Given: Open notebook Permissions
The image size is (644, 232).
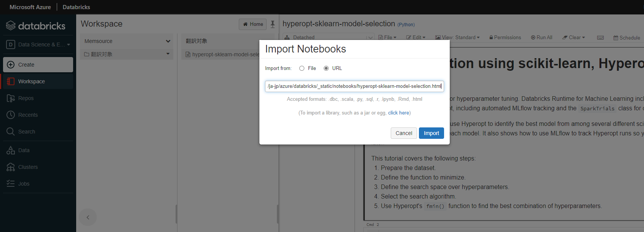Looking at the screenshot, I should click(505, 37).
